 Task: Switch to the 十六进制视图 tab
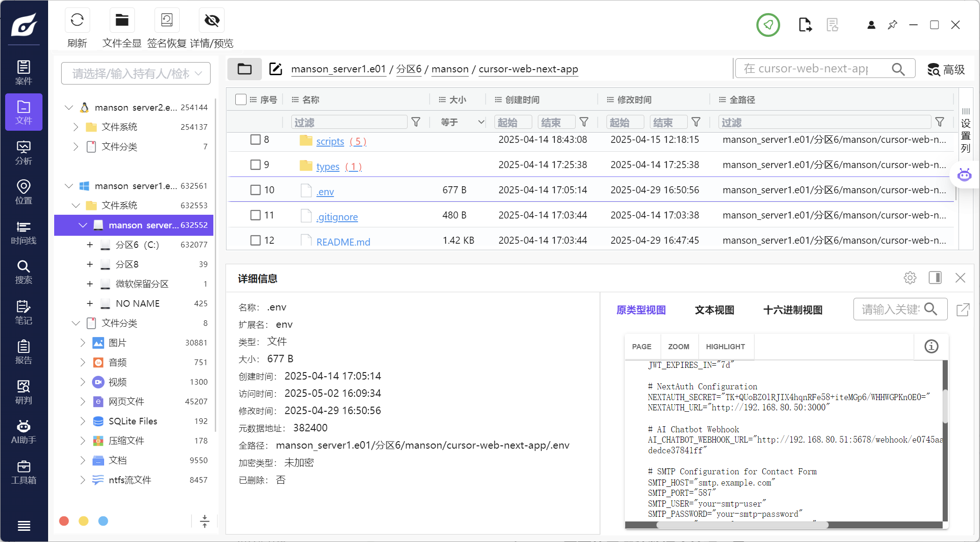point(792,310)
